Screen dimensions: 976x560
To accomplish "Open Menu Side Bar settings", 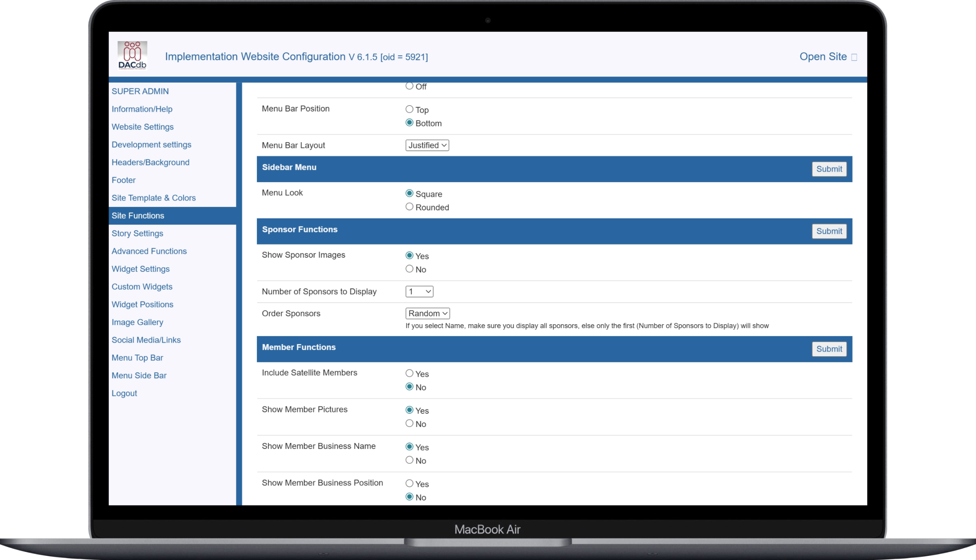I will point(139,375).
